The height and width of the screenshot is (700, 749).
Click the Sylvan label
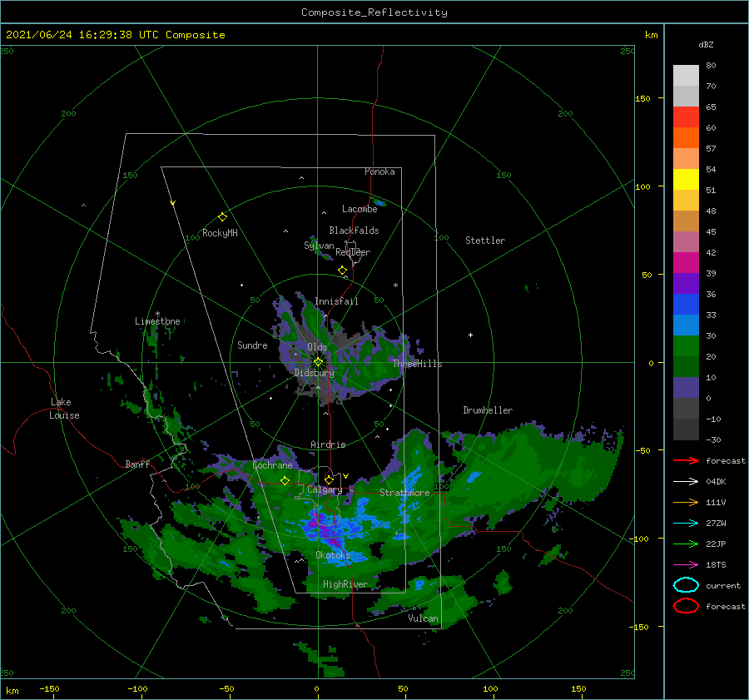pos(319,246)
